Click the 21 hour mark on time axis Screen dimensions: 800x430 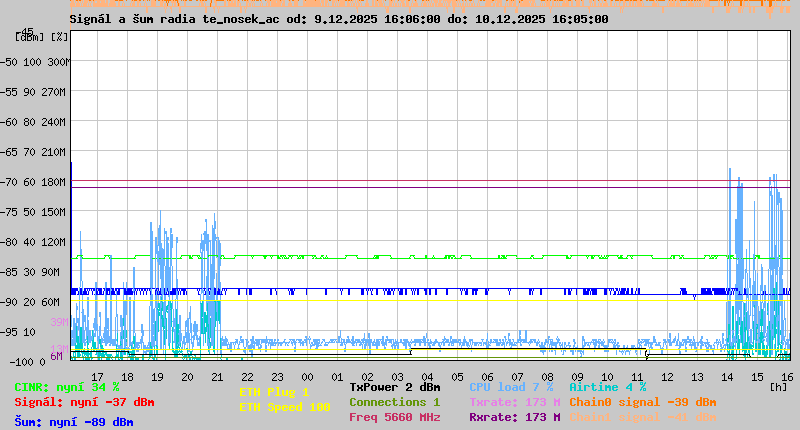(217, 376)
